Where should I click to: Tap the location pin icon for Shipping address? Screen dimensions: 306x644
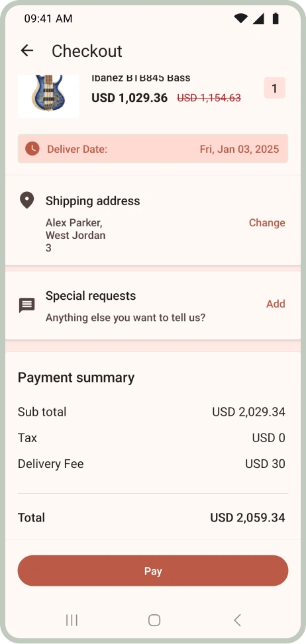pos(26,201)
